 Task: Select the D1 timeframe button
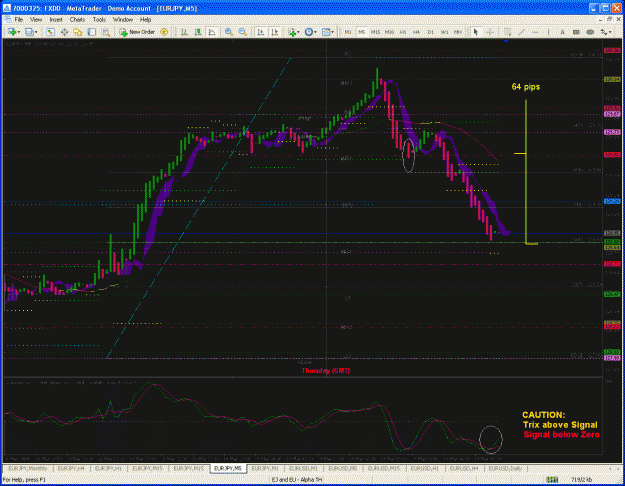coord(430,32)
